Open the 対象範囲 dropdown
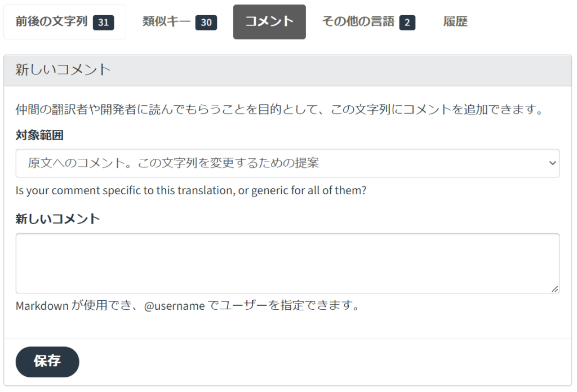This screenshot has height=392, width=577. pyautogui.click(x=287, y=163)
